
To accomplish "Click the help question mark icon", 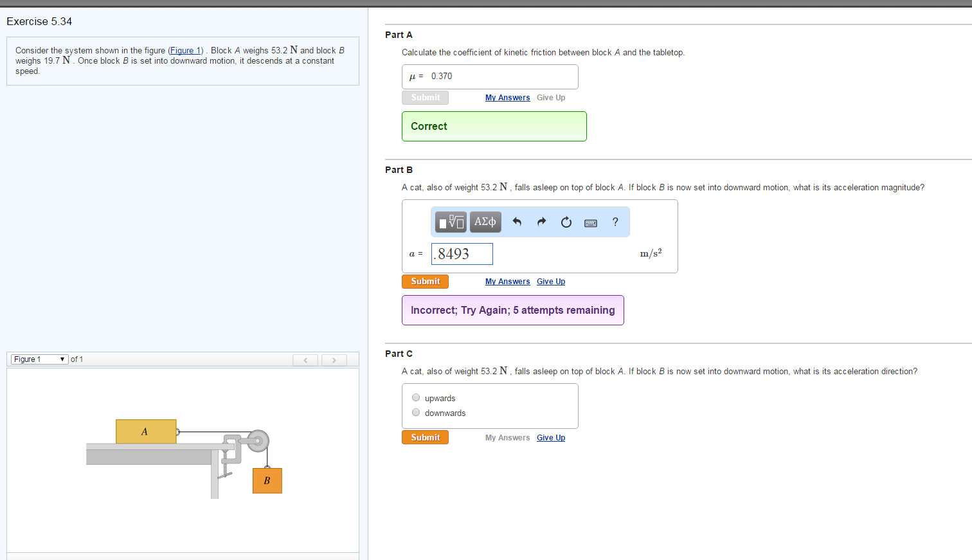I will (615, 222).
